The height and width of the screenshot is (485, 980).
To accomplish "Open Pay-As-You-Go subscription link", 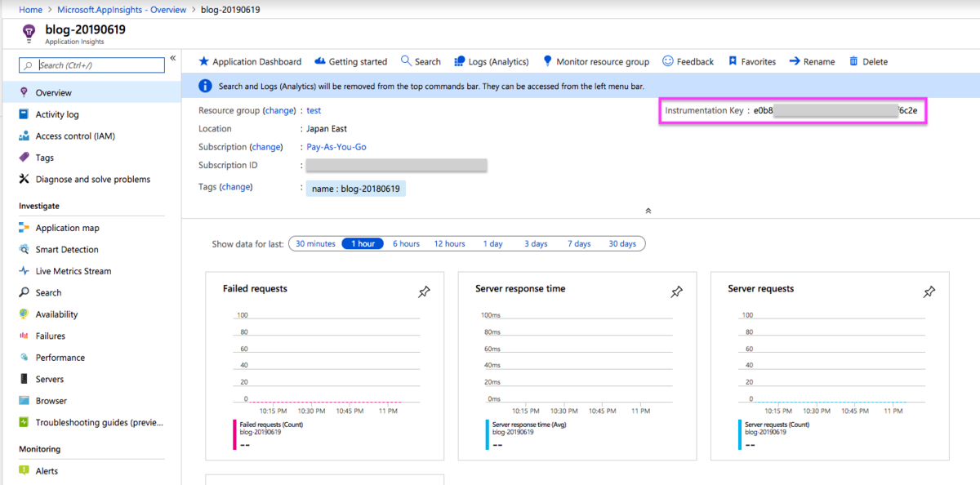I will (x=336, y=147).
